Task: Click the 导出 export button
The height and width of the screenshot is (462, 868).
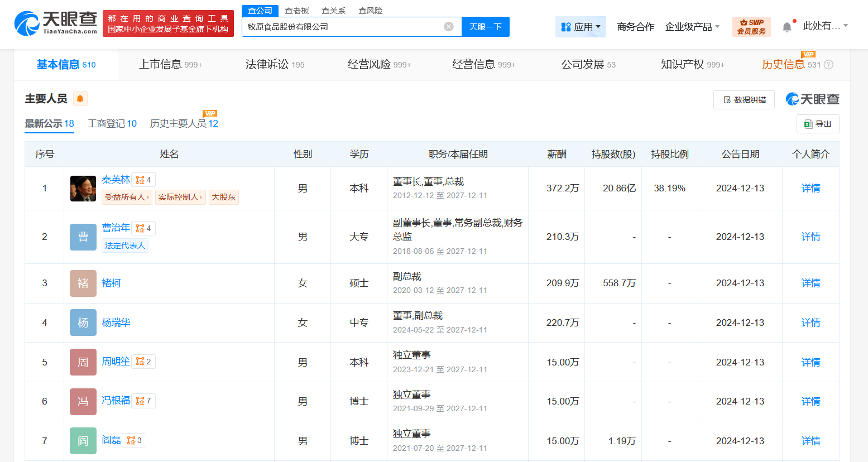Action: (817, 124)
